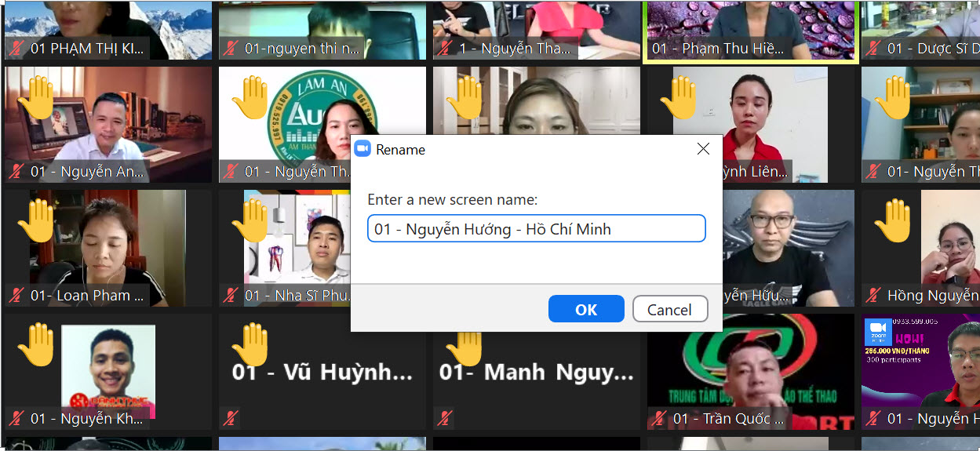Cancel the Rename dialog
Screen dimensions: 980x451
(x=669, y=309)
